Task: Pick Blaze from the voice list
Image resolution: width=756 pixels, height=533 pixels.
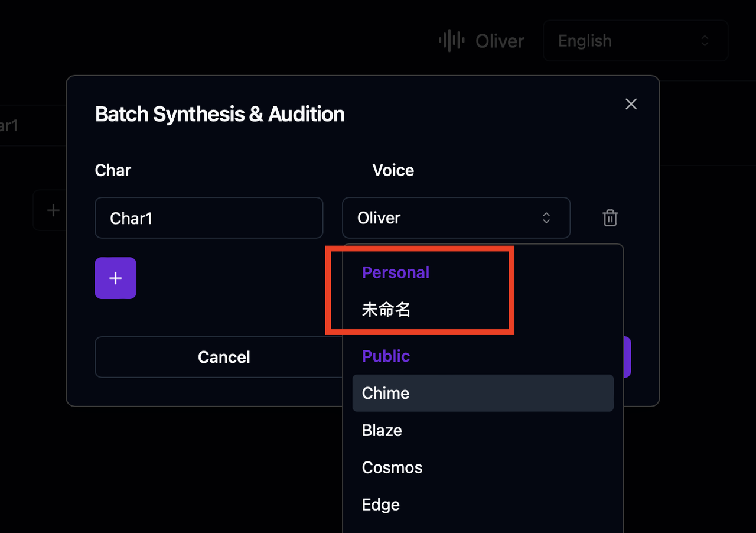Action: point(382,430)
